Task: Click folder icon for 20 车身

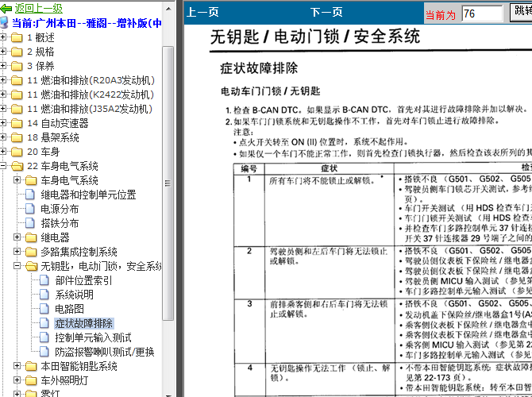Action: 17,152
